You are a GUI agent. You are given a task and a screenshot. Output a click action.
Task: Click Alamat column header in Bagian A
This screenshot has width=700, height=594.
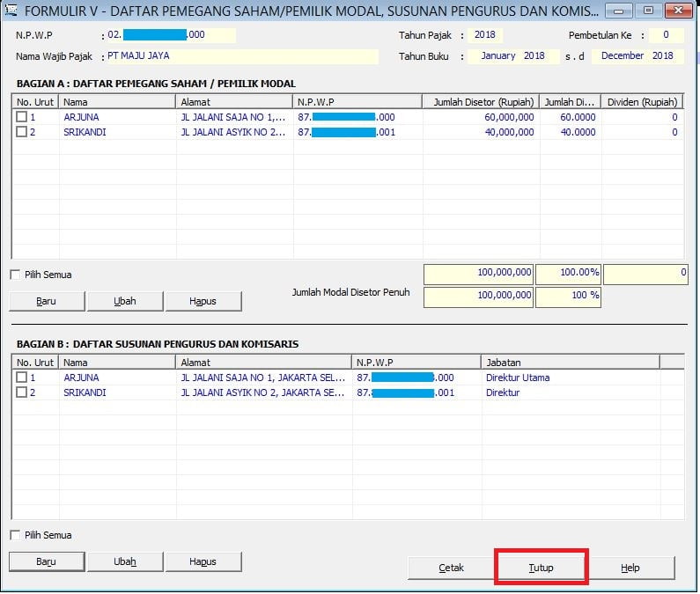pos(234,102)
